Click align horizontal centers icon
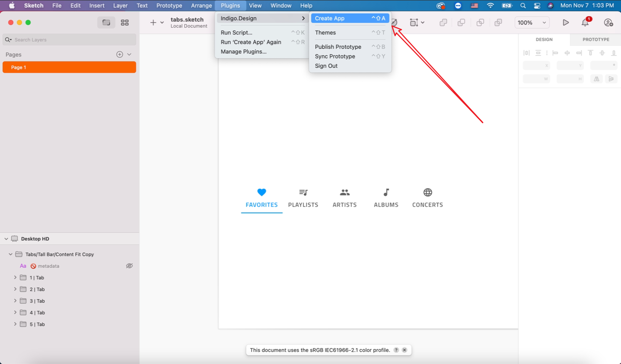The height and width of the screenshot is (364, 621). pos(567,53)
